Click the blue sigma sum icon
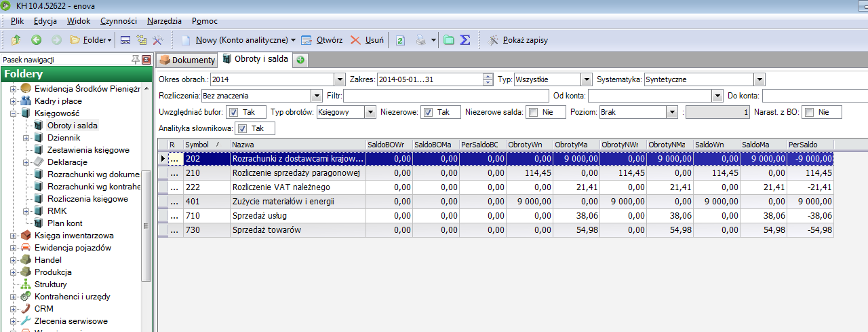 tap(465, 40)
